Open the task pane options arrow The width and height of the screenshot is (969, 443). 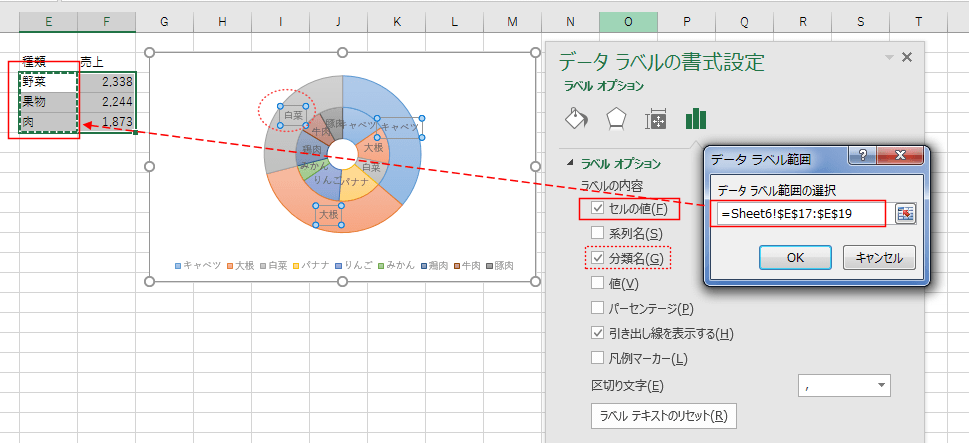[889, 58]
